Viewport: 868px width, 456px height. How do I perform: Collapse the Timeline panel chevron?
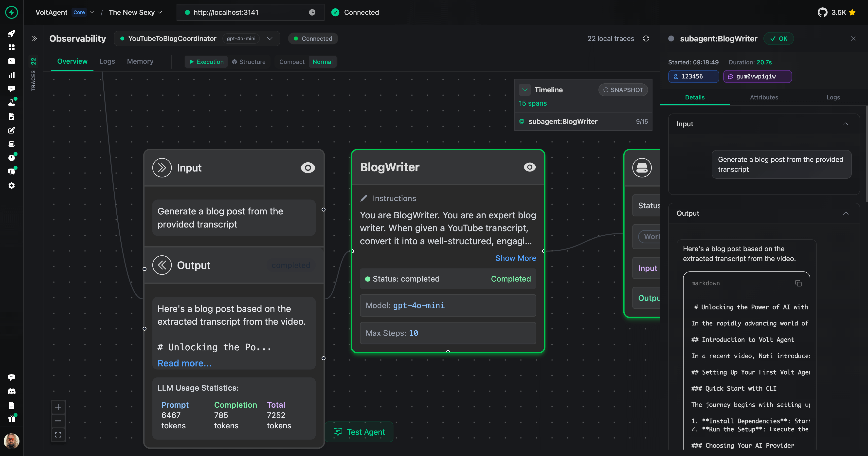pos(525,90)
